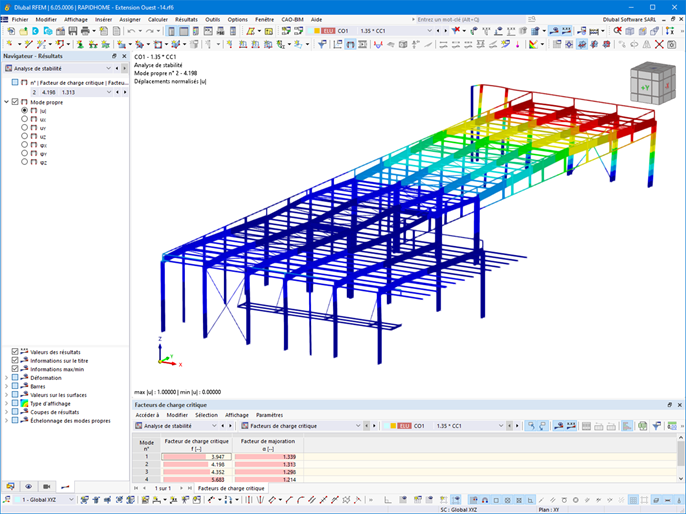Screen dimensions: 686x514
Task: Click the Dlubal Center blue icon
Action: click(x=35, y=31)
